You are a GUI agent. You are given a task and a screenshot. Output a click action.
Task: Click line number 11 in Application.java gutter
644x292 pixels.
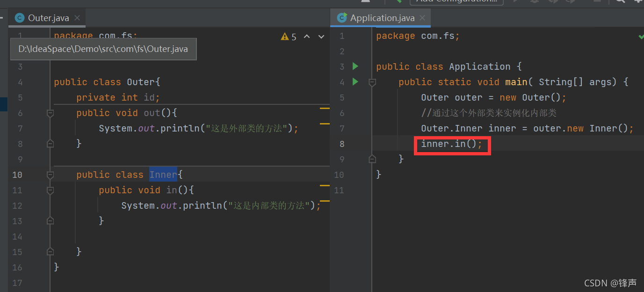tap(339, 190)
